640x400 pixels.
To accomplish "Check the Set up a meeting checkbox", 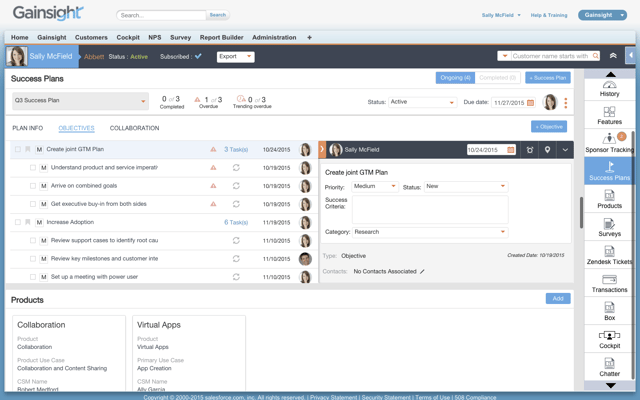I will click(33, 277).
